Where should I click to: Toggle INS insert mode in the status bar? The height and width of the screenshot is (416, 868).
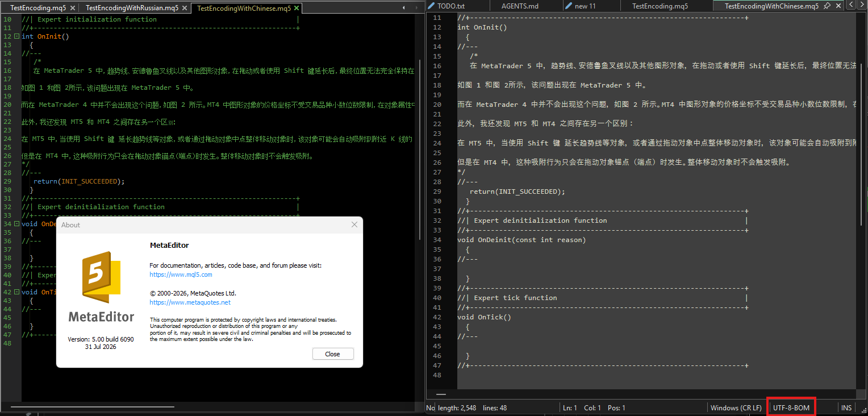click(846, 407)
